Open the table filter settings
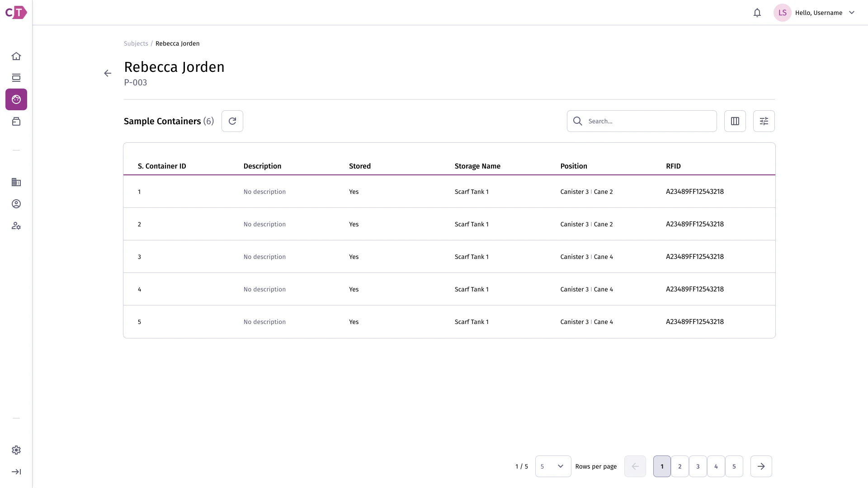 pyautogui.click(x=764, y=121)
